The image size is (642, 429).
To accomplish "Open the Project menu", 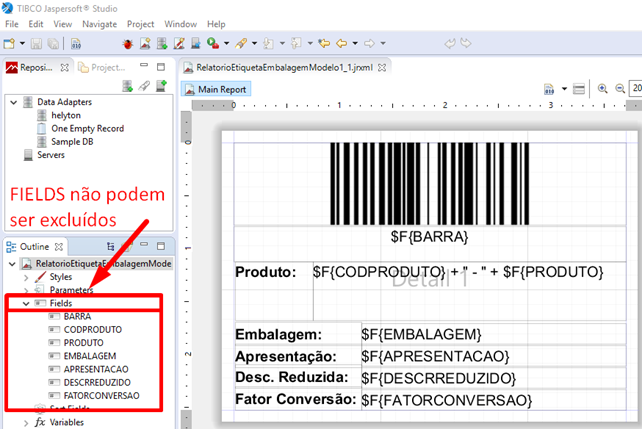I will 140,24.
